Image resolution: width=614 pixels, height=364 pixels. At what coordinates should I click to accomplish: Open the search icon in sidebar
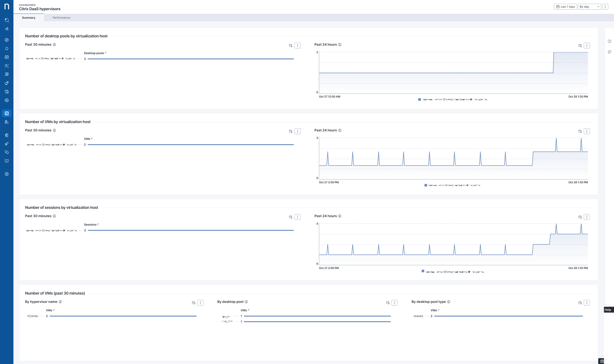[x=7, y=20]
